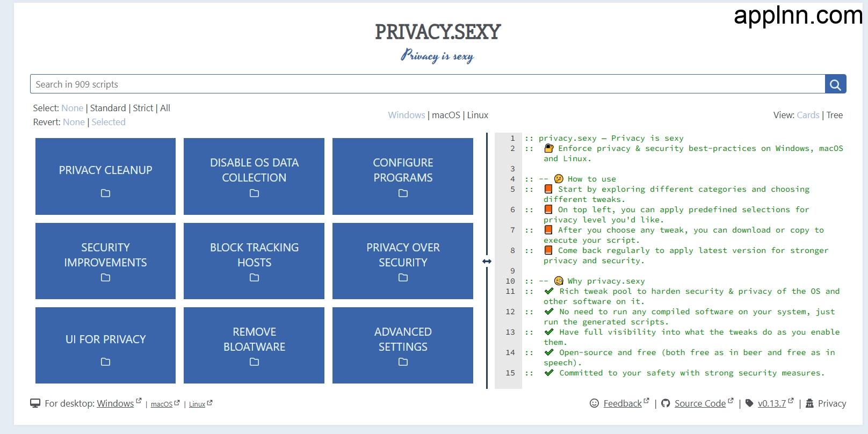The width and height of the screenshot is (868, 434).
Task: Download the Windows desktop version
Action: (x=115, y=403)
